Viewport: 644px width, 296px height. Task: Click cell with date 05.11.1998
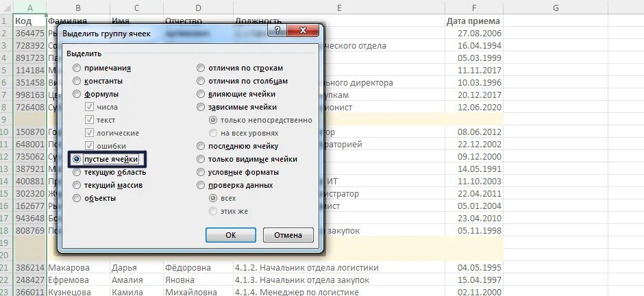474,231
